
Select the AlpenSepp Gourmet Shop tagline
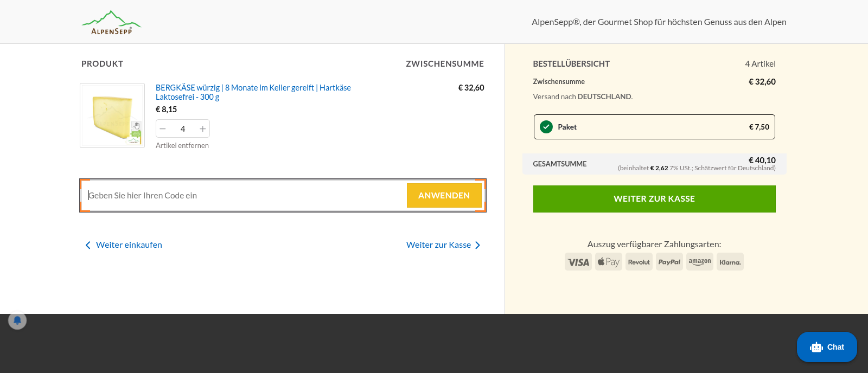(x=659, y=22)
